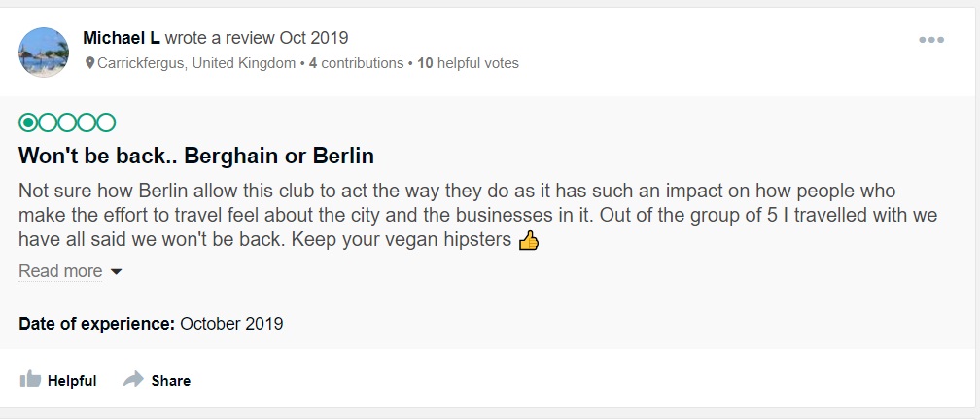The height and width of the screenshot is (420, 980).
Task: Click the second empty rating bubble
Action: tap(48, 122)
